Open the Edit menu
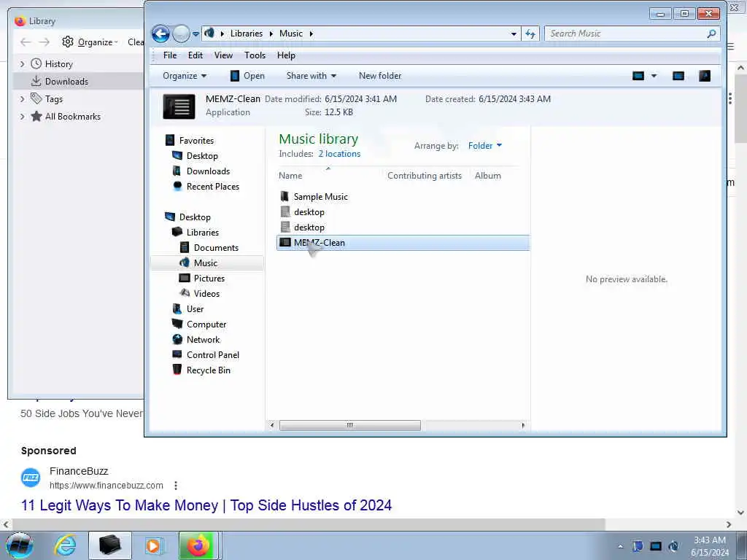 tap(196, 55)
